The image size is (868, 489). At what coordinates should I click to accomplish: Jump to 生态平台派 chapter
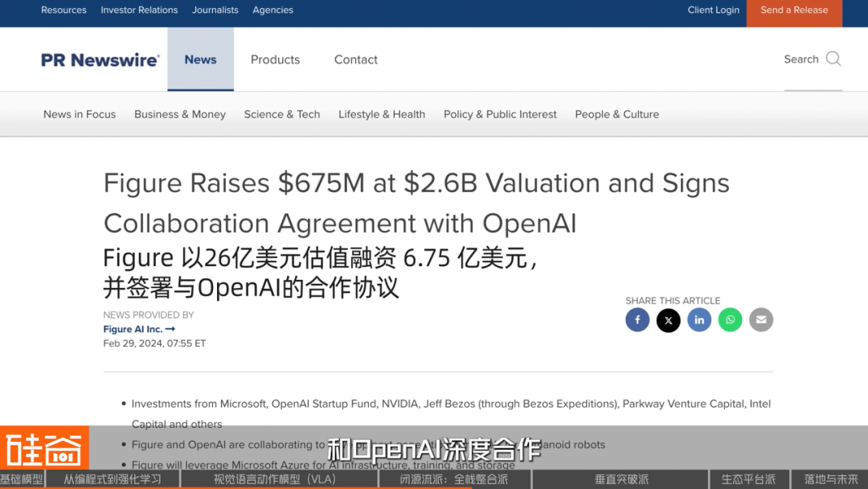click(x=748, y=479)
